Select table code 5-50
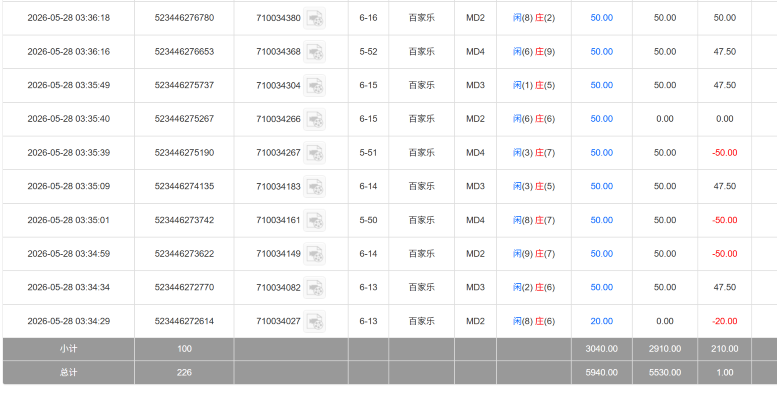 point(368,220)
